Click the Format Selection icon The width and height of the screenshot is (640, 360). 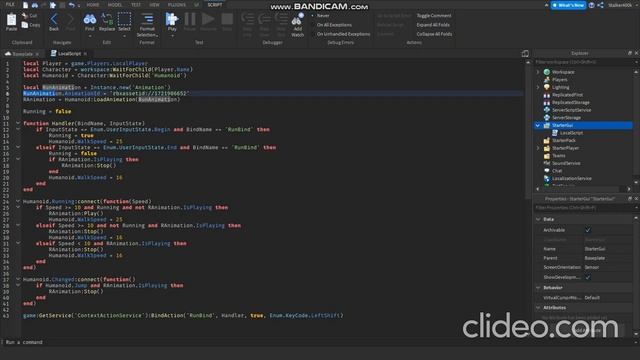tap(147, 19)
